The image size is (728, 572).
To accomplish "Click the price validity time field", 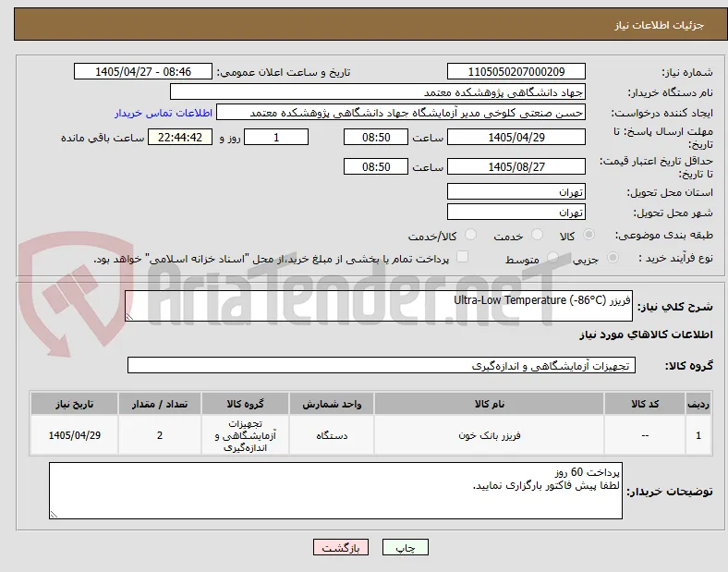I will click(376, 166).
